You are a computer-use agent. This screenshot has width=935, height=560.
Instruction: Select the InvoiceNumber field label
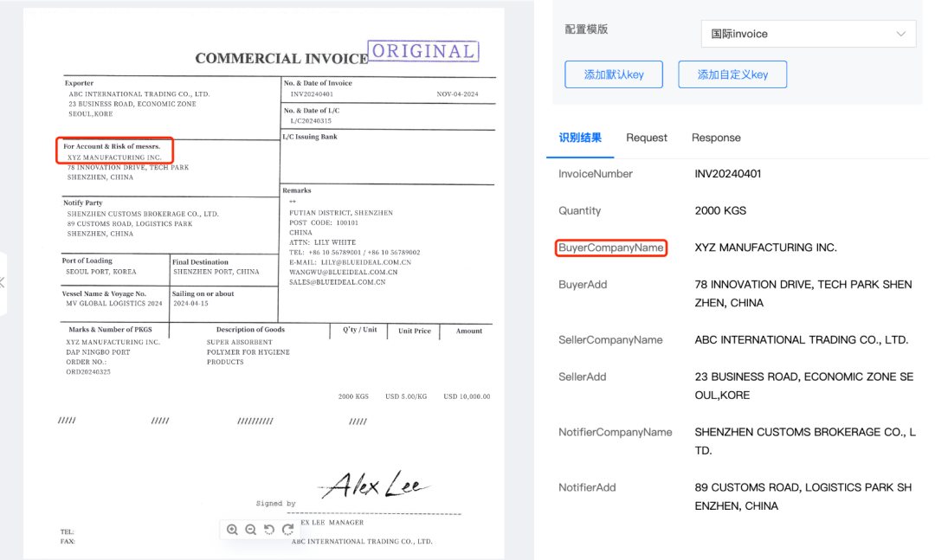[x=596, y=173]
